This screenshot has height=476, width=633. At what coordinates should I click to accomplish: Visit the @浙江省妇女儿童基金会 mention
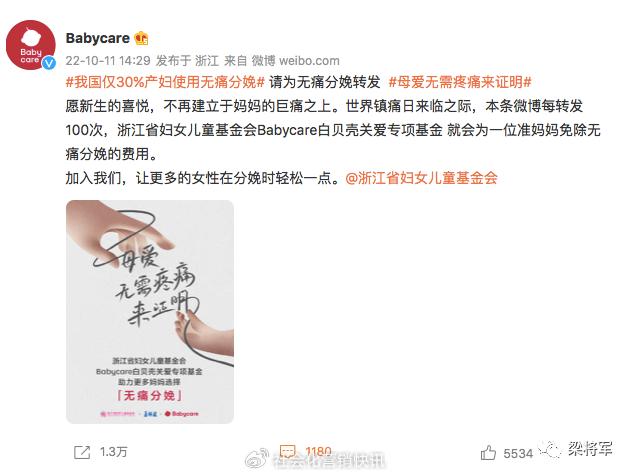[x=421, y=178]
